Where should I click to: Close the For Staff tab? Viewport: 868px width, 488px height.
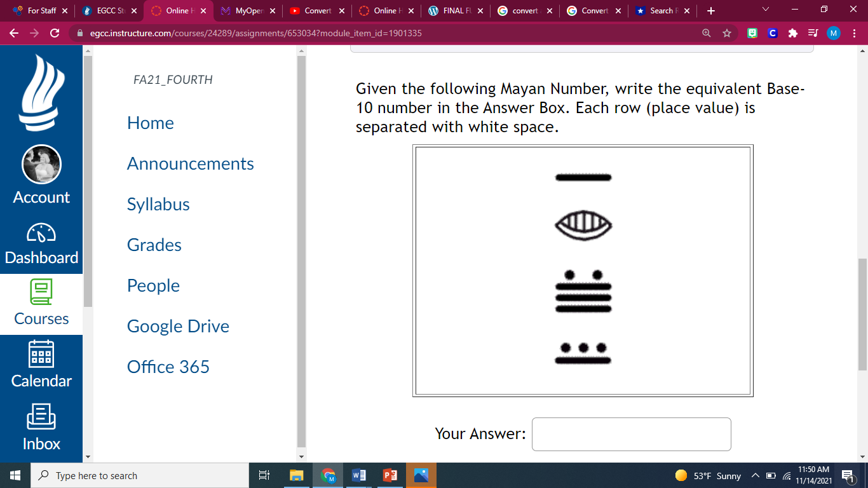point(65,11)
